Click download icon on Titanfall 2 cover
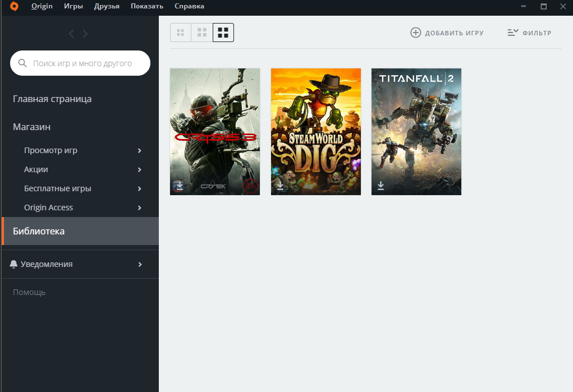Image resolution: width=573 pixels, height=392 pixels. pos(381,186)
